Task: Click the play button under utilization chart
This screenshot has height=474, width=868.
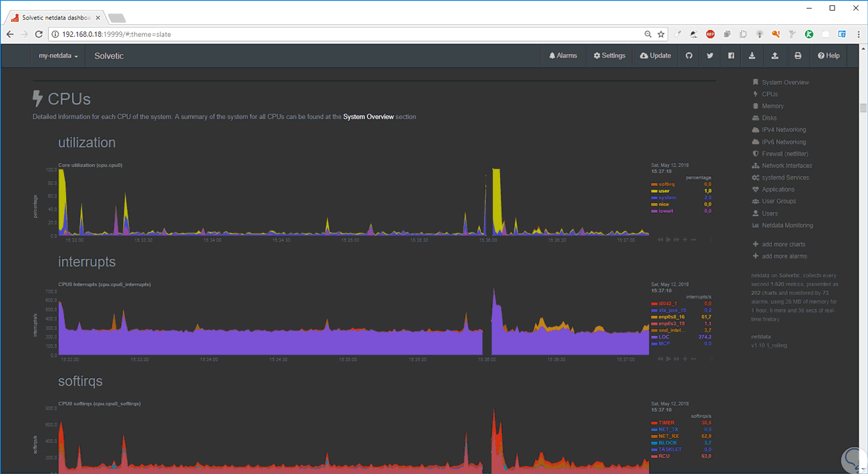Action: click(x=668, y=239)
